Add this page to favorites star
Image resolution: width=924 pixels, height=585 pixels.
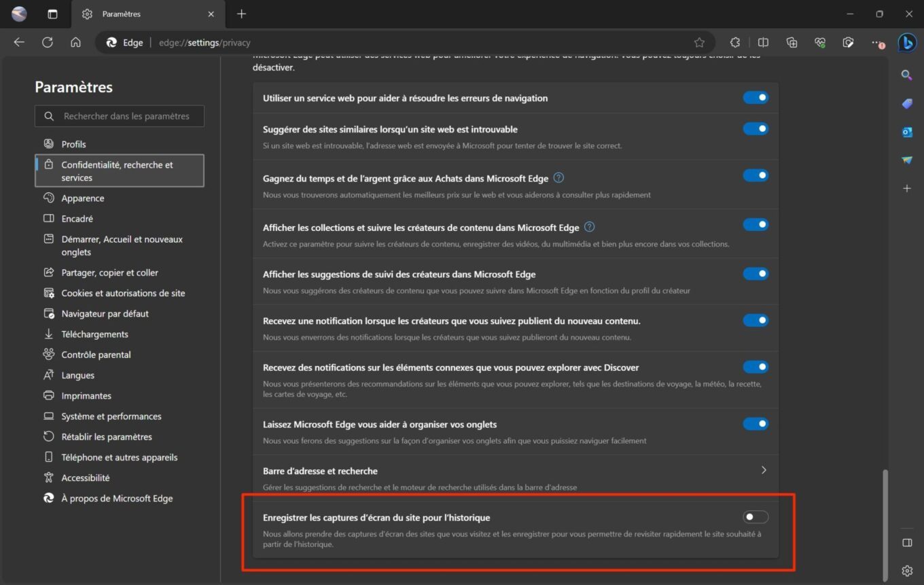699,42
